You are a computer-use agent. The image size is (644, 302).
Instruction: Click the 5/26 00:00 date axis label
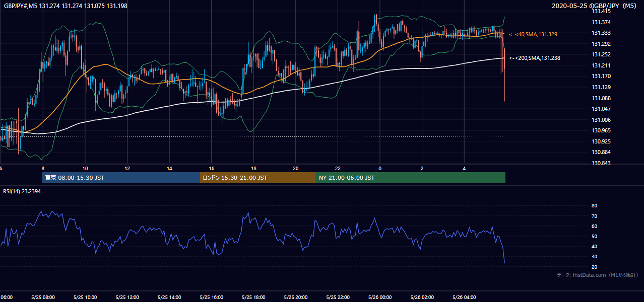tap(380, 297)
